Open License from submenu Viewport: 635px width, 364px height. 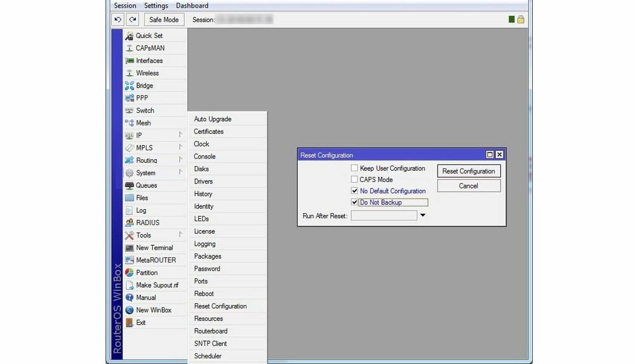coord(227,231)
